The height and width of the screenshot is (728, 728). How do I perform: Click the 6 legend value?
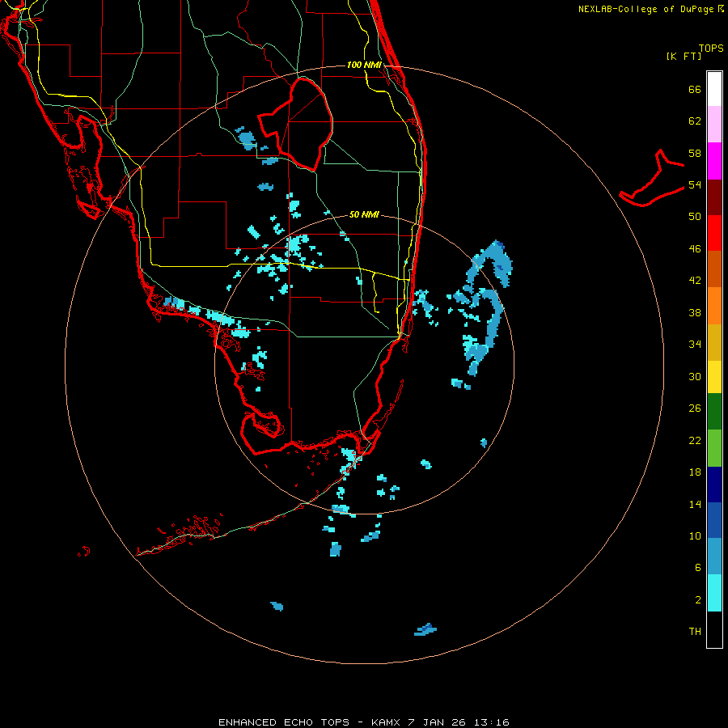pyautogui.click(x=698, y=568)
